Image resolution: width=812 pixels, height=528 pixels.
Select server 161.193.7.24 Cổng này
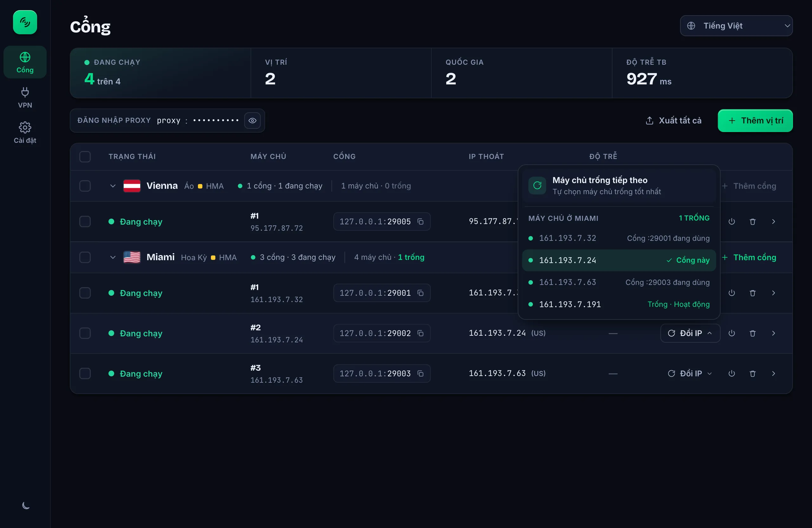point(619,260)
